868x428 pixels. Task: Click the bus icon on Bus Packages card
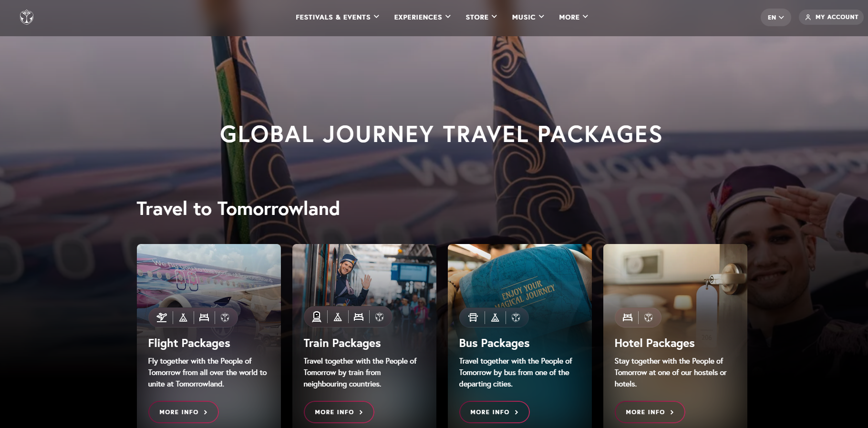pyautogui.click(x=473, y=317)
